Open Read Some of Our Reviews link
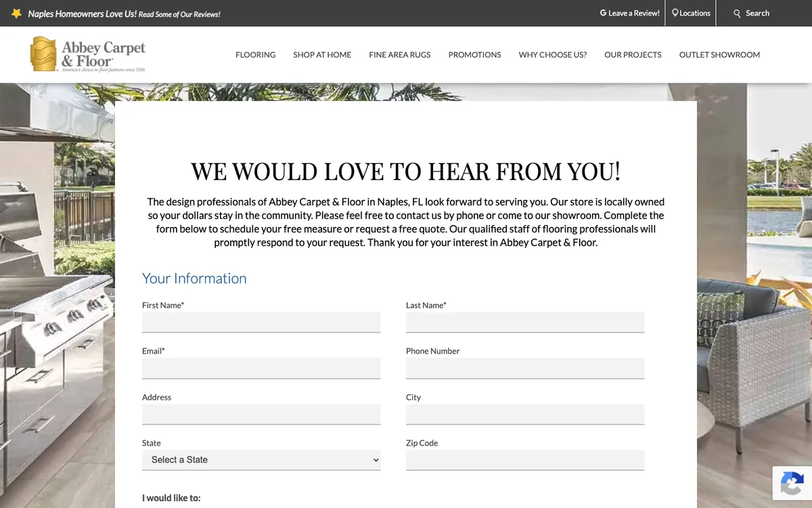Viewport: 812px width, 508px height. pyautogui.click(x=179, y=14)
